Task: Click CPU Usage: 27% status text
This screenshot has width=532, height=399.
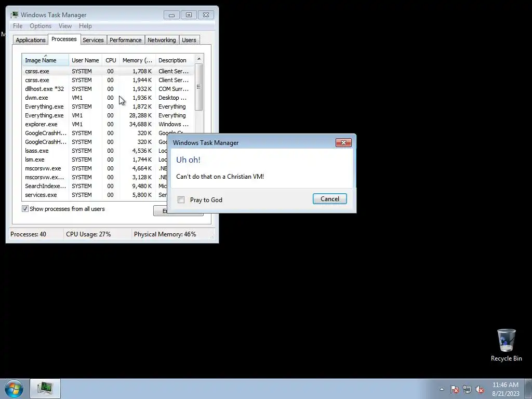Action: [88, 234]
